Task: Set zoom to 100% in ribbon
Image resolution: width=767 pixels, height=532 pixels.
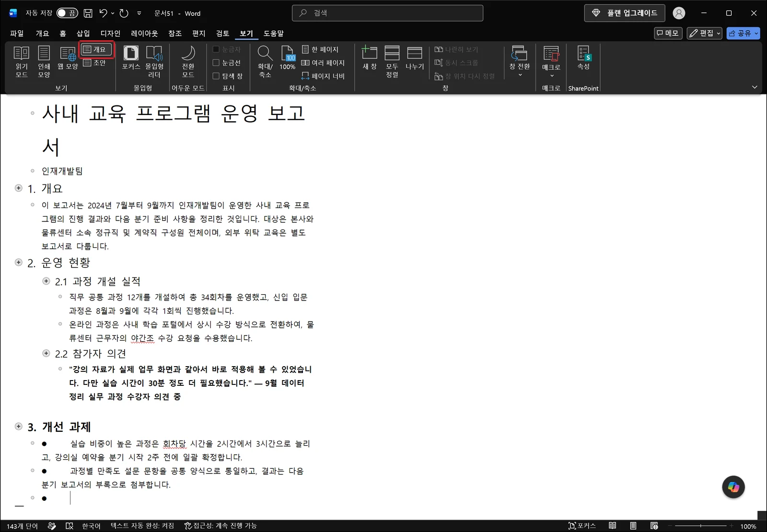Action: click(x=288, y=58)
